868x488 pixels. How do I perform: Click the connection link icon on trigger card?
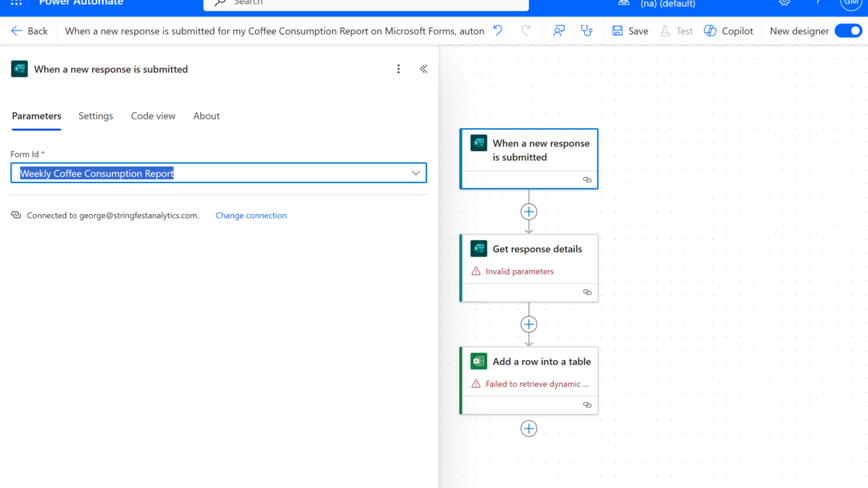pyautogui.click(x=587, y=180)
